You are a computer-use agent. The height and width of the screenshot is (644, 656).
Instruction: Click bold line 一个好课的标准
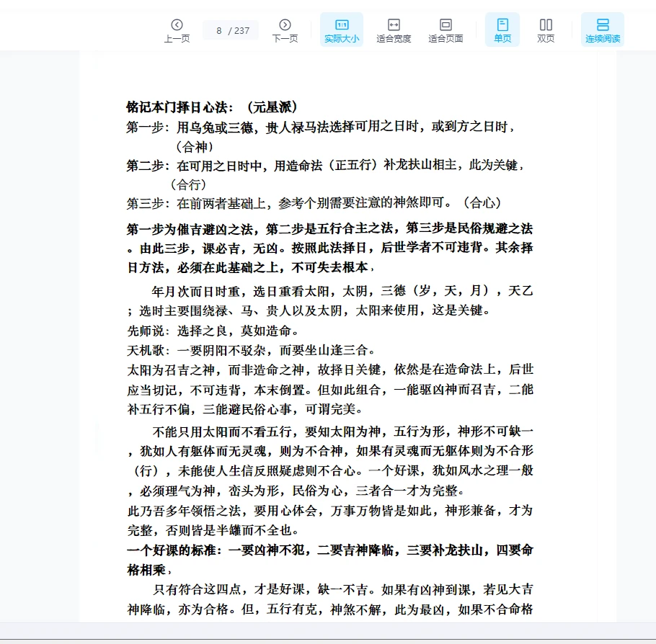[330, 550]
